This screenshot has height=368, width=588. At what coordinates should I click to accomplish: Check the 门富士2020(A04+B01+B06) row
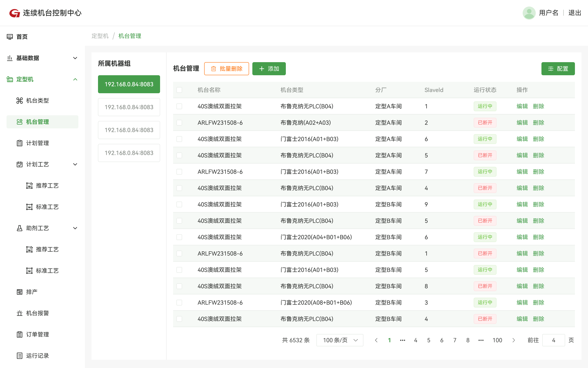click(179, 237)
